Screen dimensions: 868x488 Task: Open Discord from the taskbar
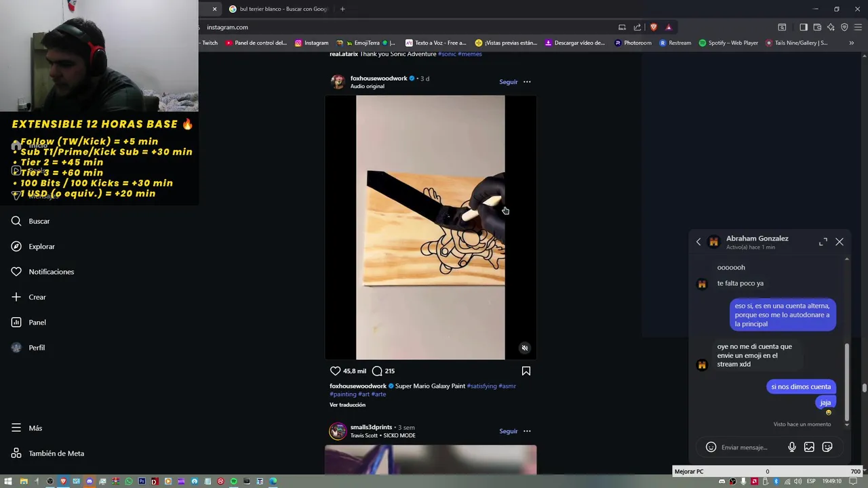89,481
